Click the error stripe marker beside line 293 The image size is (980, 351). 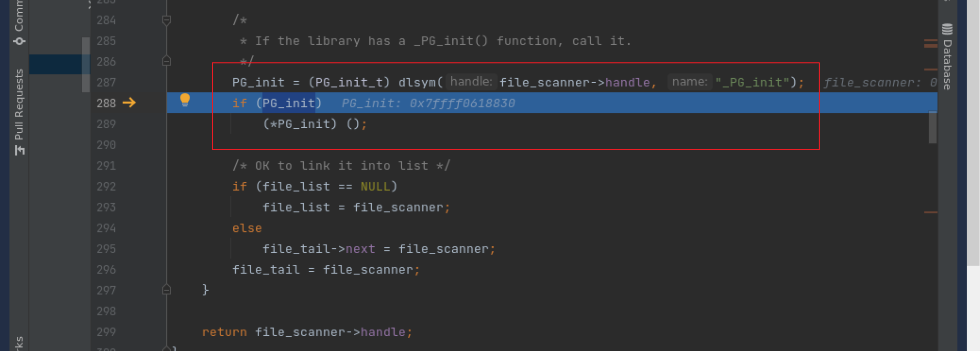point(930,212)
